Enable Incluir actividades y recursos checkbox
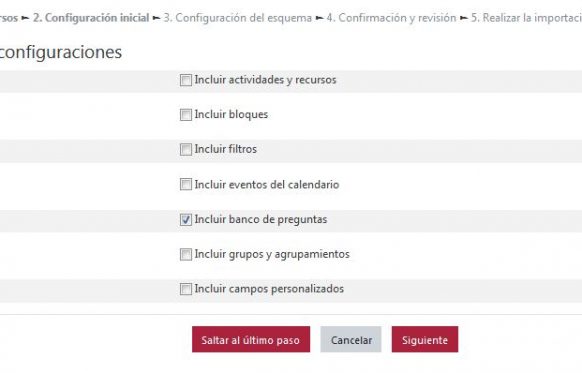This screenshot has height=373, width=582. click(x=186, y=80)
